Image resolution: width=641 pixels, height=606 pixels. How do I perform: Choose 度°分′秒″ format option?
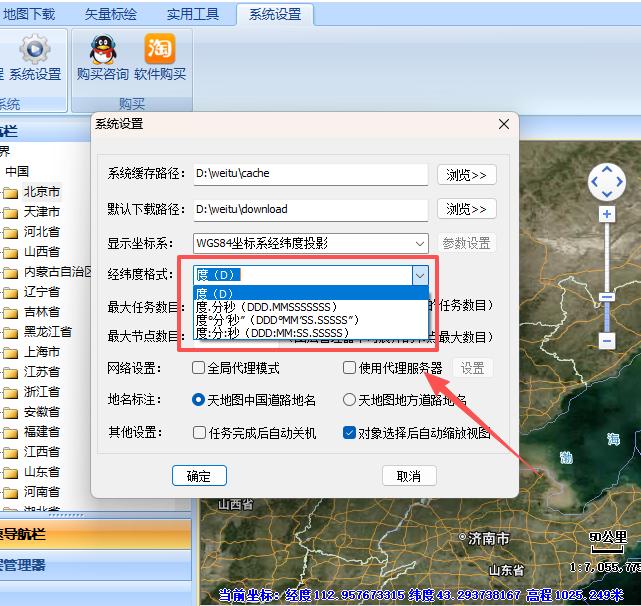pos(311,320)
